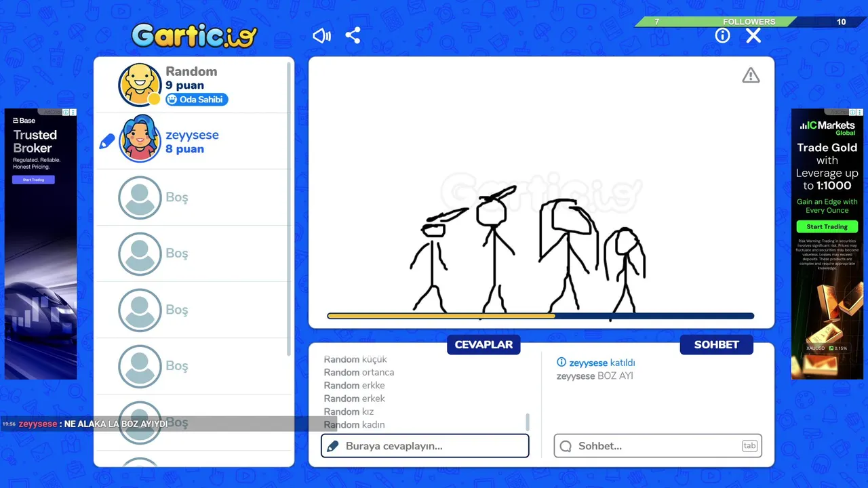Click 'Random kız' answer entry

coord(349,411)
